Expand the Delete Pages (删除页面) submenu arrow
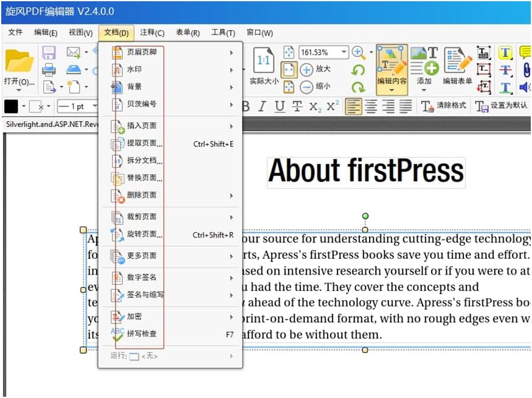Screen dimensions: 532x398 pos(232,196)
